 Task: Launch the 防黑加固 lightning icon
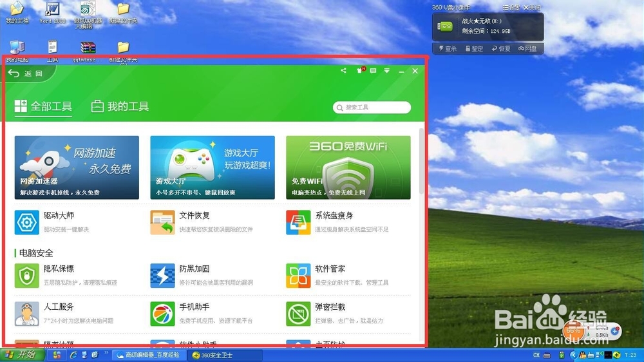pyautogui.click(x=163, y=275)
